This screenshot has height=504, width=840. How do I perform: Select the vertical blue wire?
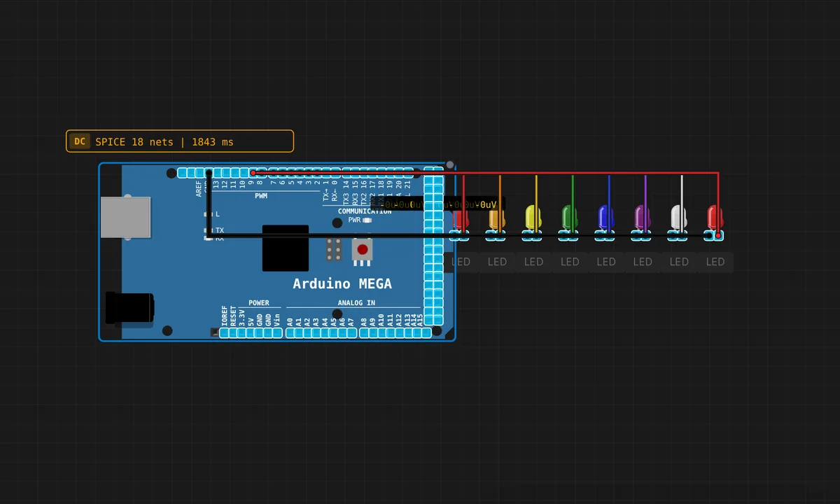click(609, 192)
